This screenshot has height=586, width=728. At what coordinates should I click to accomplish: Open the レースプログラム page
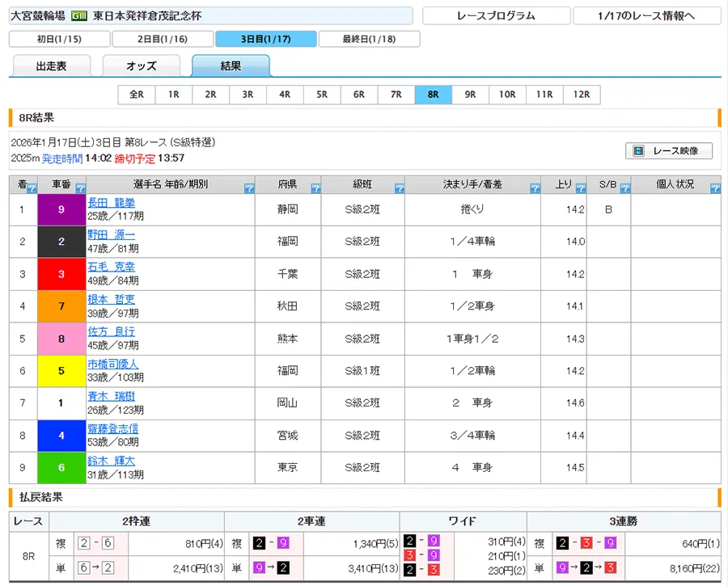495,16
